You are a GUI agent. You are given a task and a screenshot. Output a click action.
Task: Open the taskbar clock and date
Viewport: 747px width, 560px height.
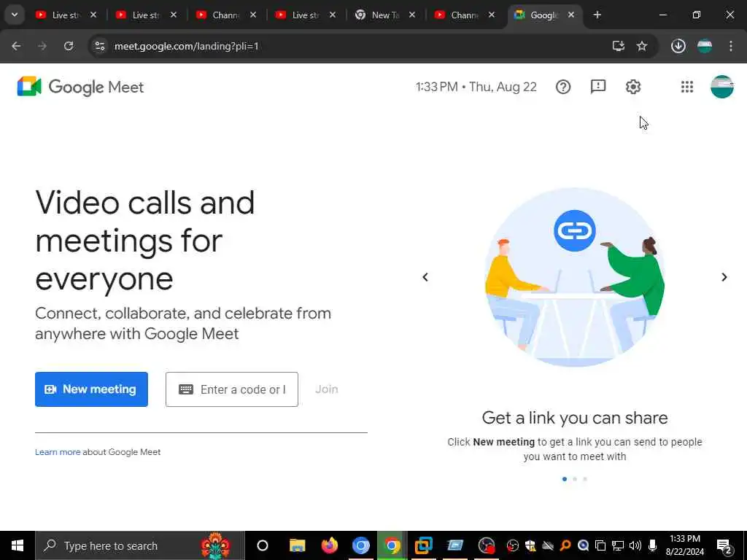click(x=684, y=545)
